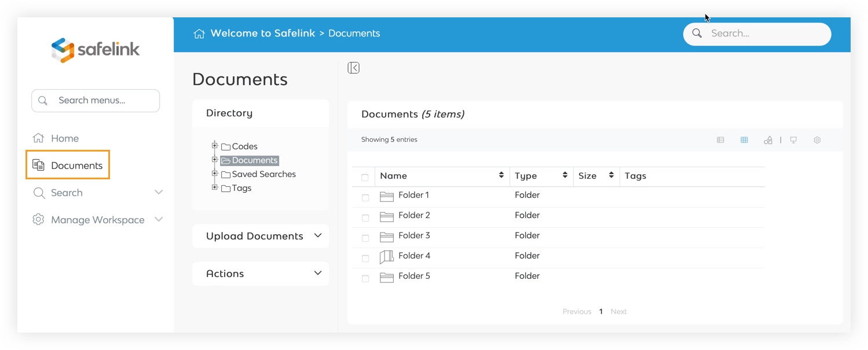Screen dimensions: 868x350
Task: Open the Actions panel chevron
Action: pos(317,273)
